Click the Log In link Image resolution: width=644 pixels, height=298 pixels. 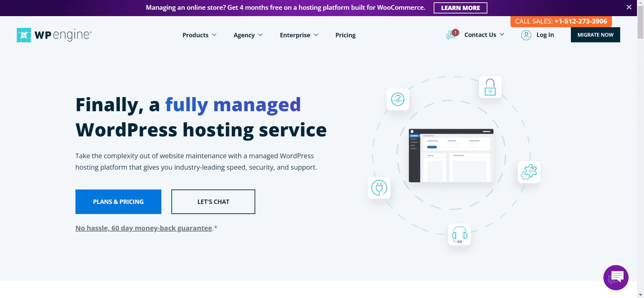coord(545,35)
